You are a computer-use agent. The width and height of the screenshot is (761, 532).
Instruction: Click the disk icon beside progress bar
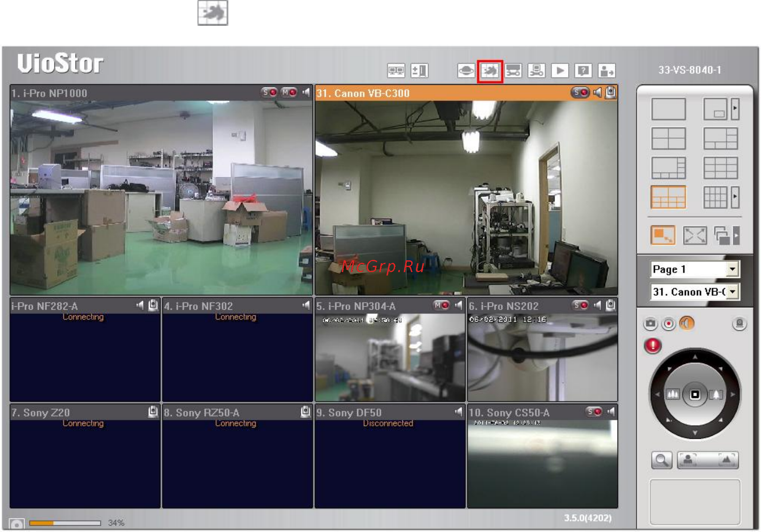point(17,524)
